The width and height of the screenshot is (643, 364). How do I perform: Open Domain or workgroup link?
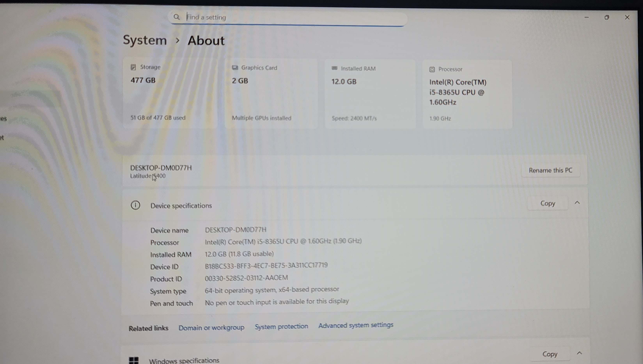[x=211, y=328]
